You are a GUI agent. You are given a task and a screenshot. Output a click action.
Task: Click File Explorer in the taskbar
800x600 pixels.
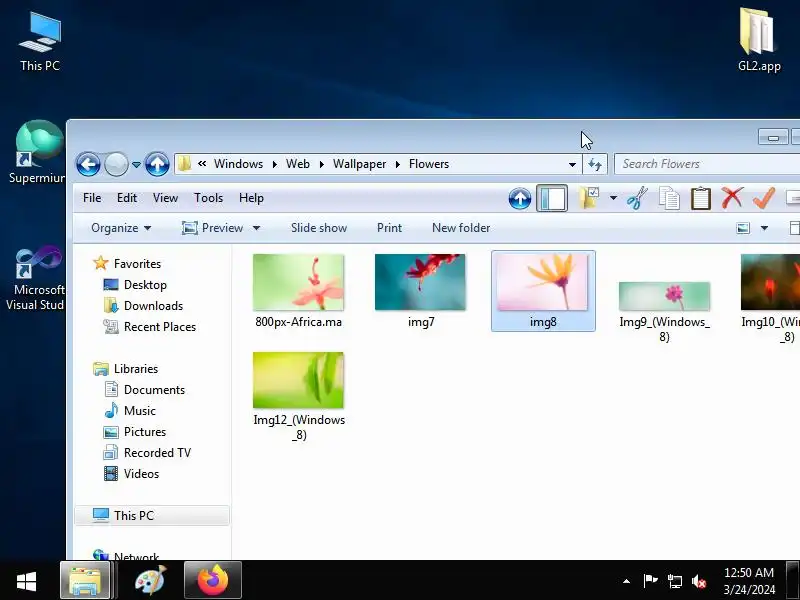click(85, 581)
